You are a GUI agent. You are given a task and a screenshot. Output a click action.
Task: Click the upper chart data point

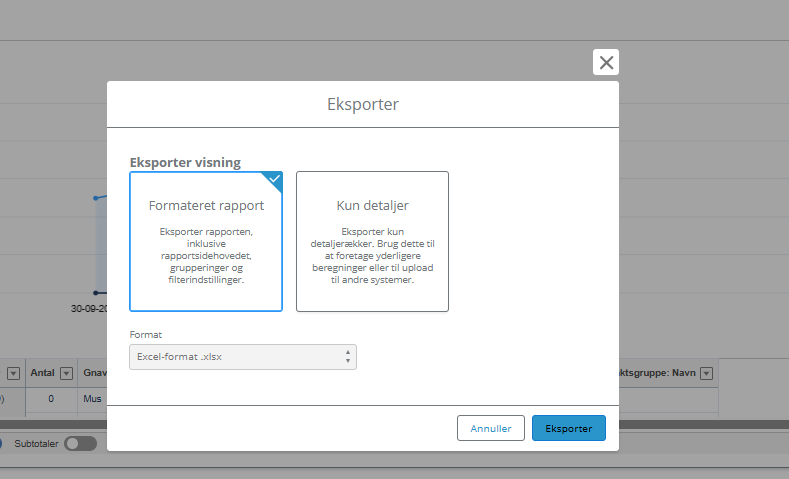coord(96,198)
